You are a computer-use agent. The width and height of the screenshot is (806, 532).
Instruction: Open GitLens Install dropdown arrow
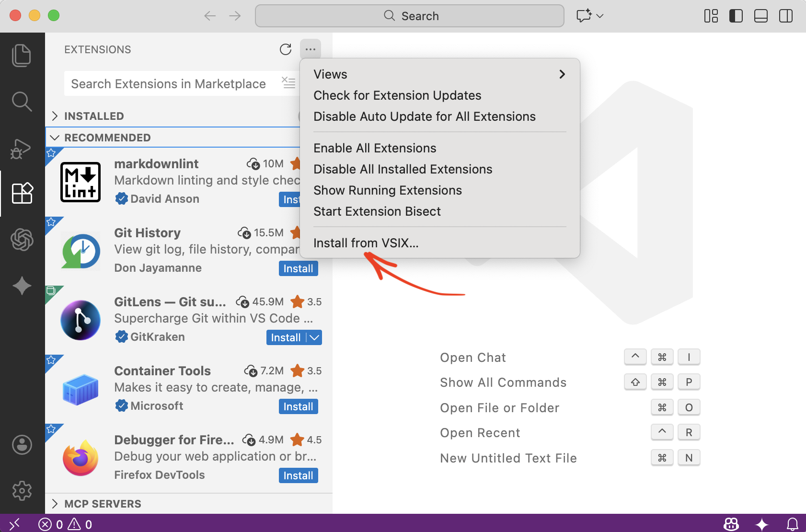314,337
